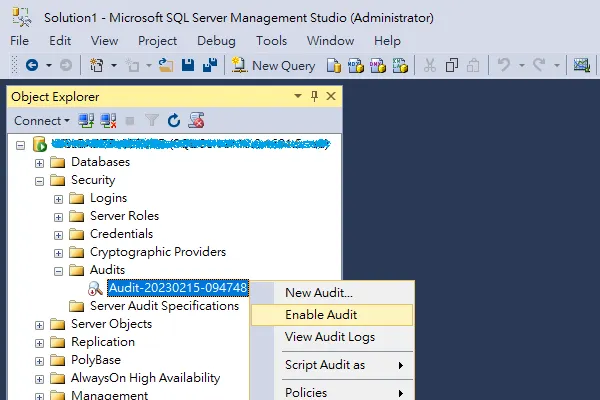Open the Navigate Backward history dropdown arrow
Screen dimensions: 600x400
[x=49, y=65]
